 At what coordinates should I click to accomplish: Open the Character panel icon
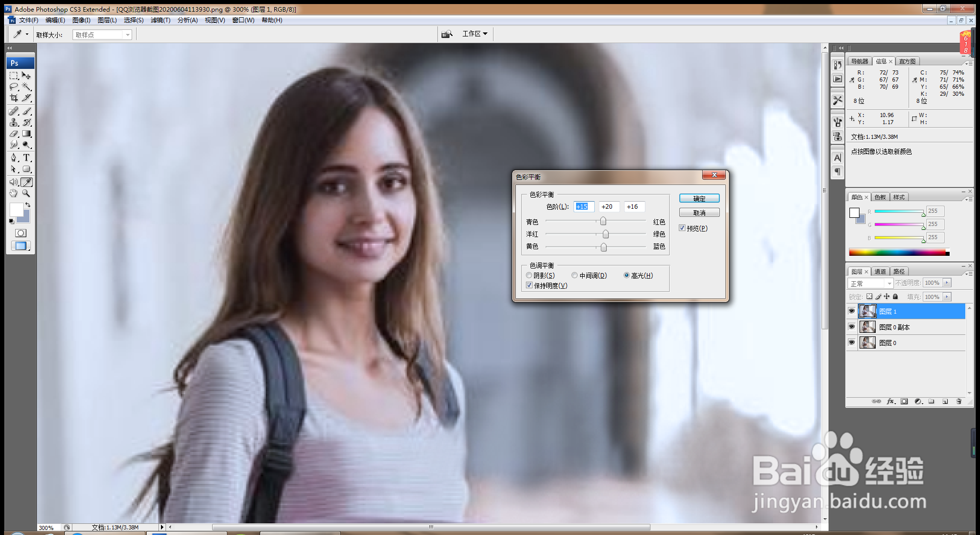(838, 158)
